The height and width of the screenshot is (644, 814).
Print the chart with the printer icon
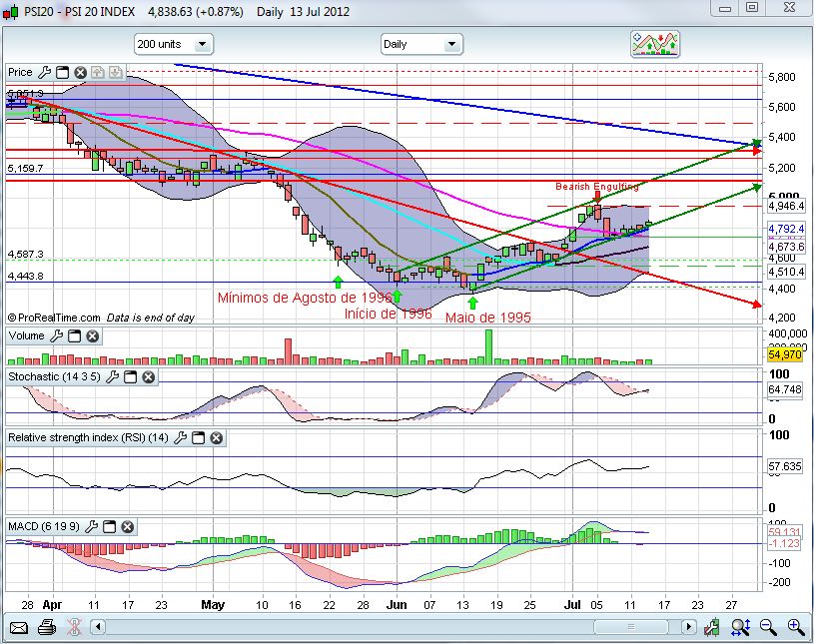pyautogui.click(x=46, y=627)
